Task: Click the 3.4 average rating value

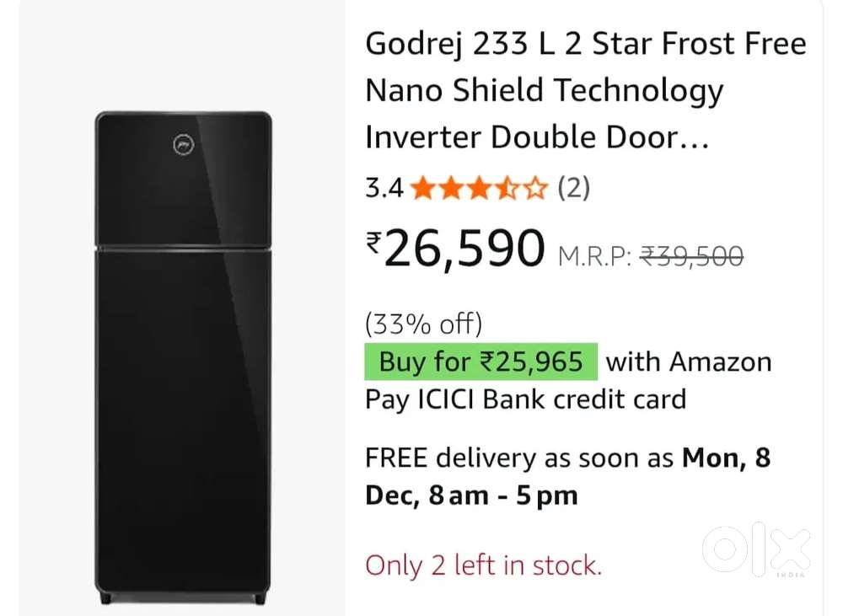Action: (x=384, y=189)
